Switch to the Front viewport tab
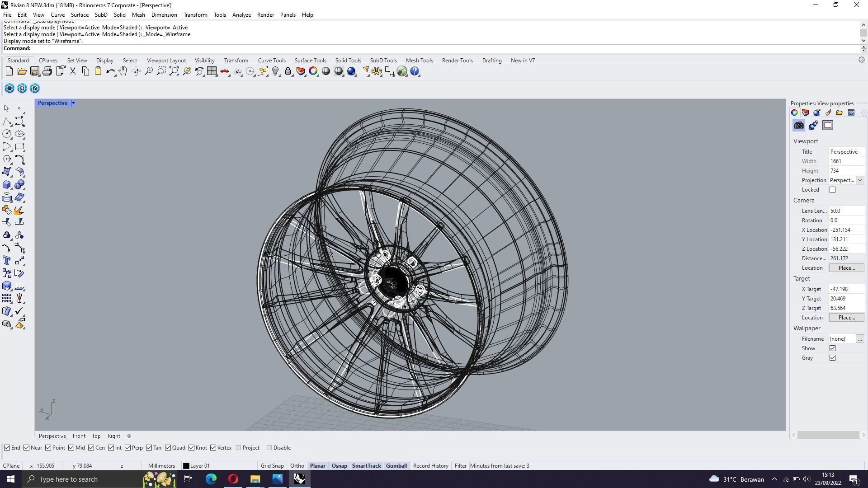This screenshot has height=488, width=868. (x=79, y=436)
